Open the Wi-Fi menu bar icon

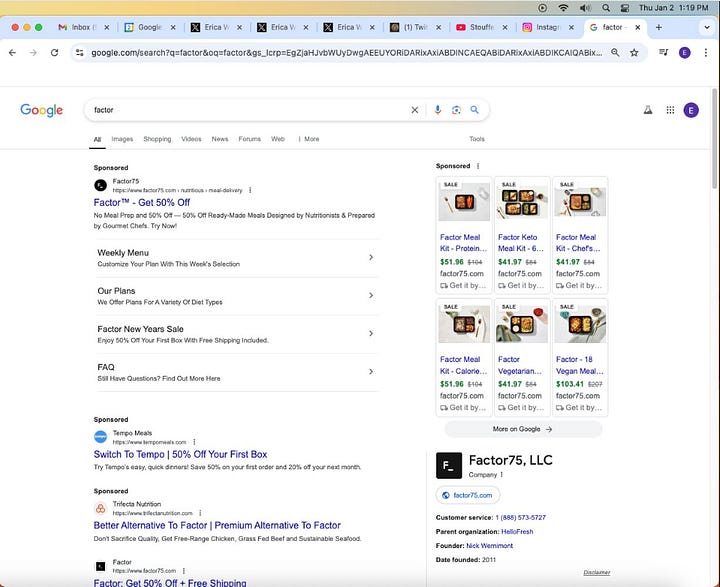(563, 8)
